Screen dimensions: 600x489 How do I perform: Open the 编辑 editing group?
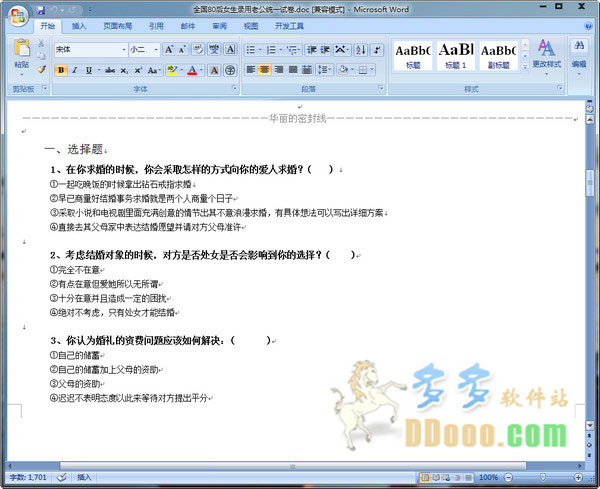(x=579, y=55)
